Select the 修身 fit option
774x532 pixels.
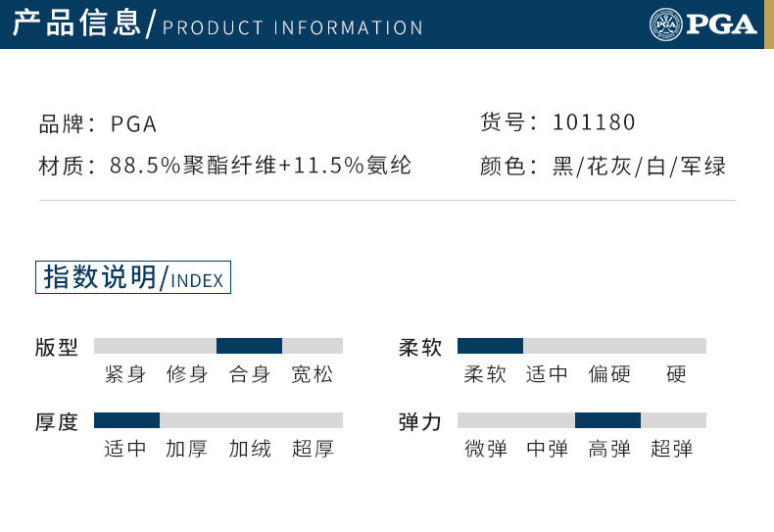(187, 374)
